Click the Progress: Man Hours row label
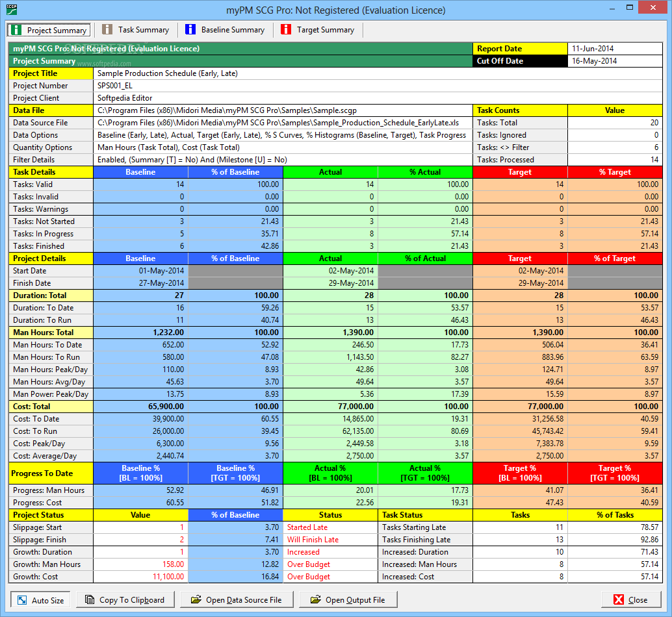The image size is (672, 617). 51,490
